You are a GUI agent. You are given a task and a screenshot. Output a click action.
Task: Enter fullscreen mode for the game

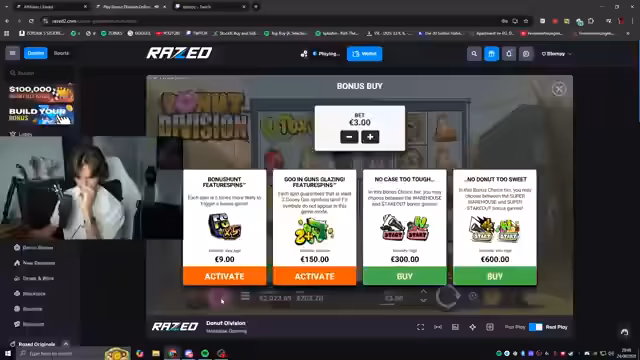pyautogui.click(x=420, y=327)
